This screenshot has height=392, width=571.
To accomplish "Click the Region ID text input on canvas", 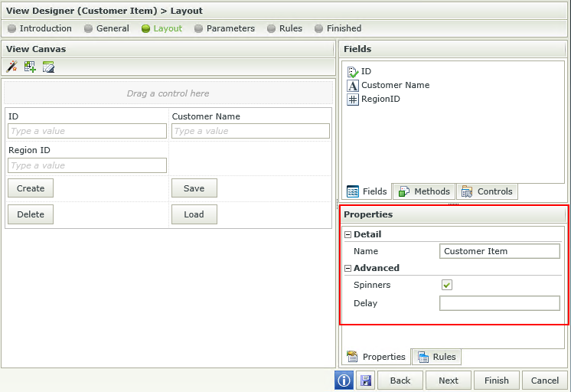I will click(87, 165).
